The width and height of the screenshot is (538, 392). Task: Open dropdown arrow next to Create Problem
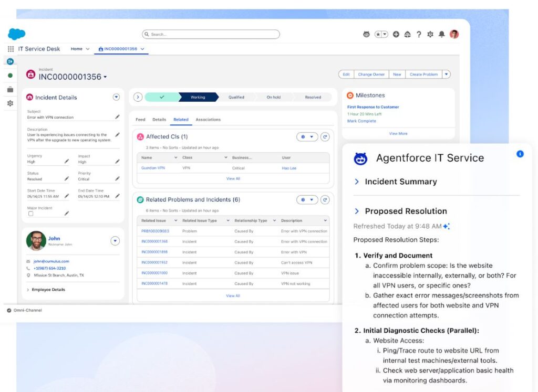click(x=447, y=75)
